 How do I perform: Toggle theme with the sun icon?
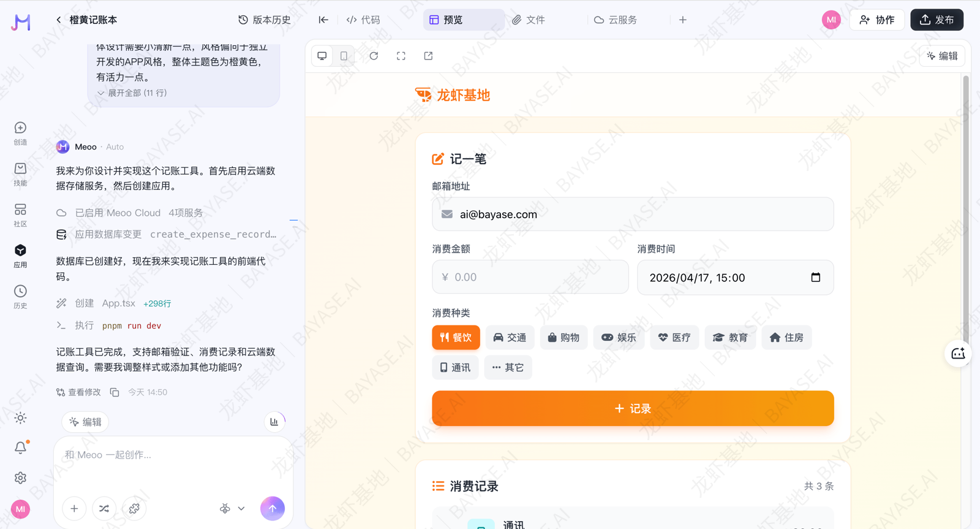pos(20,418)
